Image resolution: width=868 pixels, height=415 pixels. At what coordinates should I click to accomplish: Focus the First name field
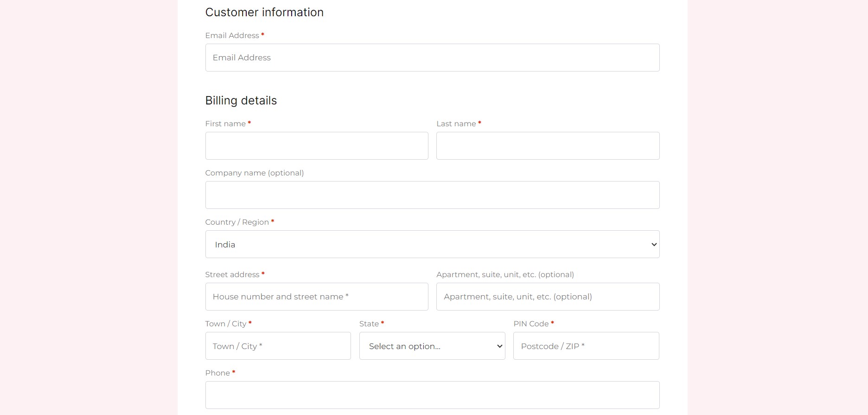[x=317, y=146]
